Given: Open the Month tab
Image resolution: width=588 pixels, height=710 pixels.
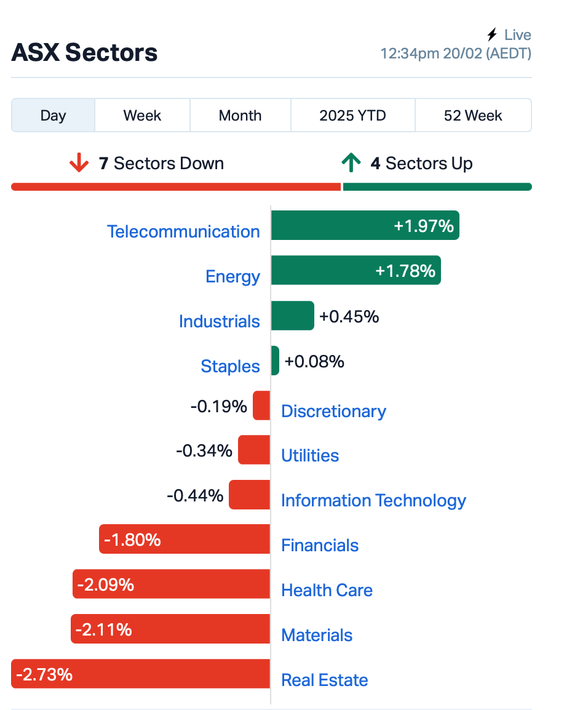Looking at the screenshot, I should [x=240, y=116].
